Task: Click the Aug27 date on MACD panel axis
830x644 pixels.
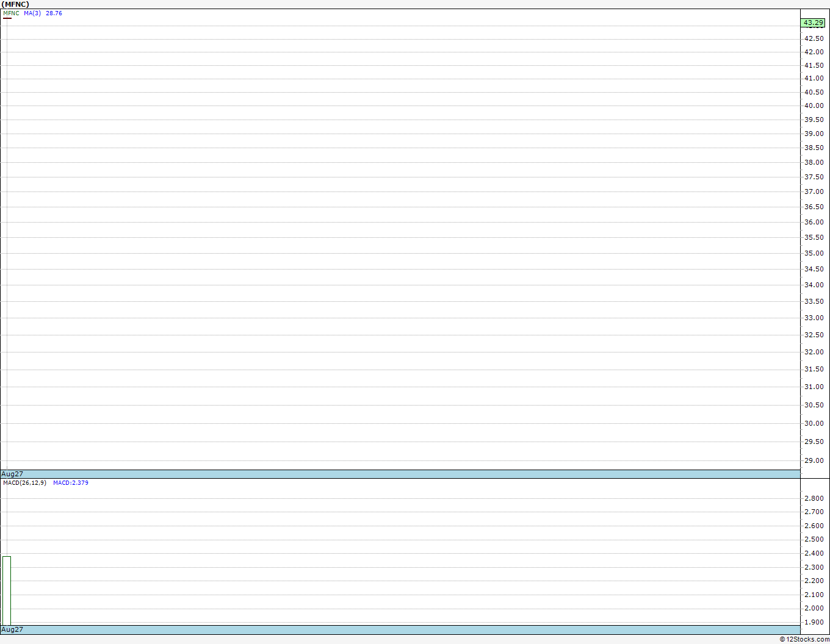Action: [x=12, y=629]
